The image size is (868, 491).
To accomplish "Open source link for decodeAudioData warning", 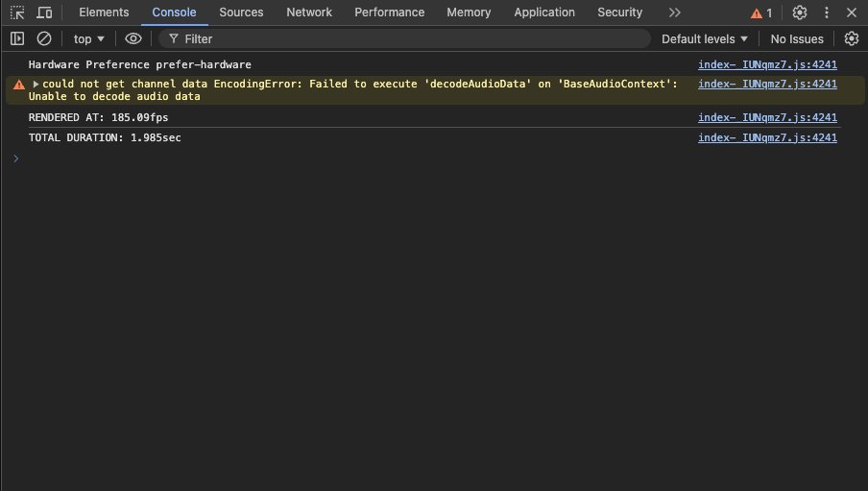I will click(x=767, y=84).
